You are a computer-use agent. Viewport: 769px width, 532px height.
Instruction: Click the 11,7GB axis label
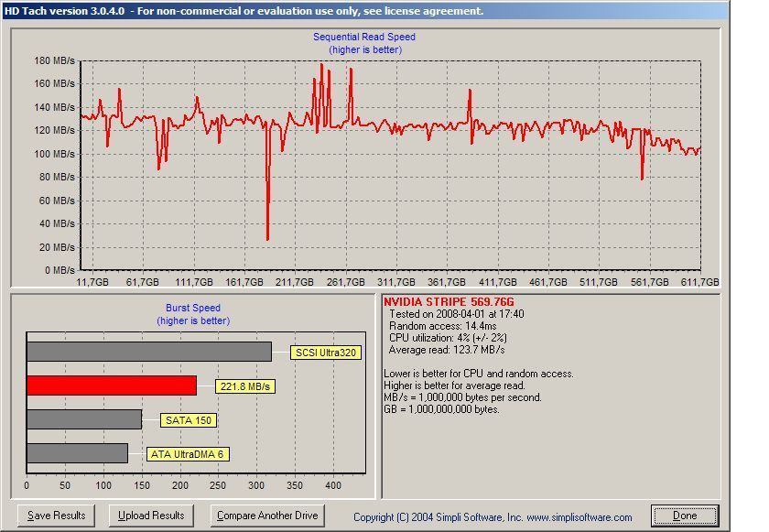point(92,282)
